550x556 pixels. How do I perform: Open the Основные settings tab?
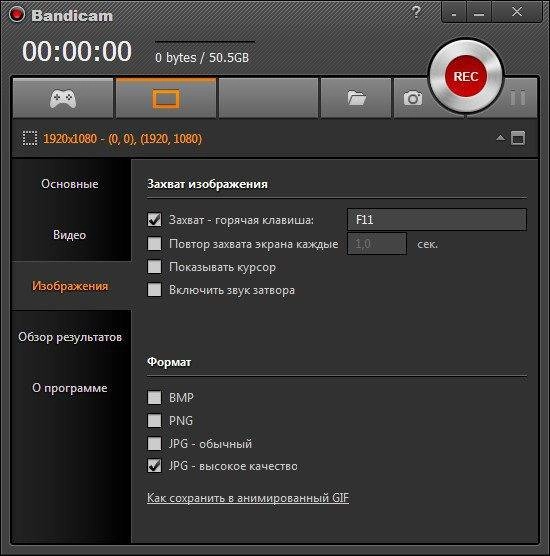[70, 184]
